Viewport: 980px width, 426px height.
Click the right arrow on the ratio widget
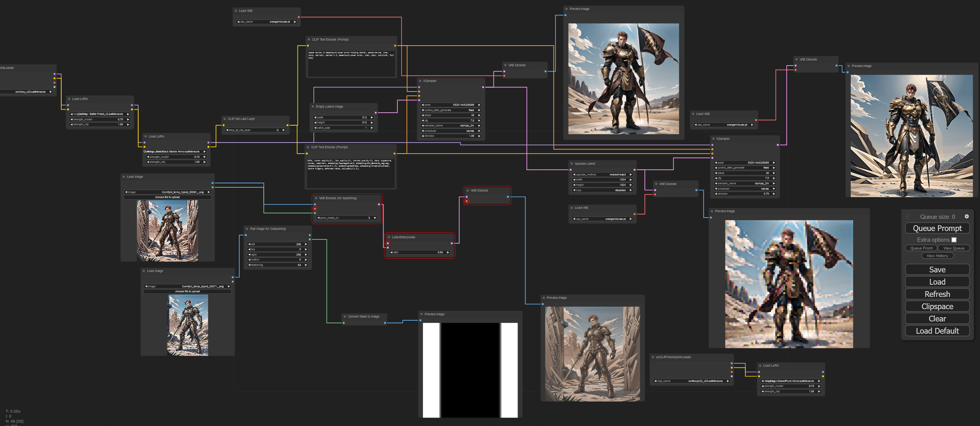tap(448, 252)
